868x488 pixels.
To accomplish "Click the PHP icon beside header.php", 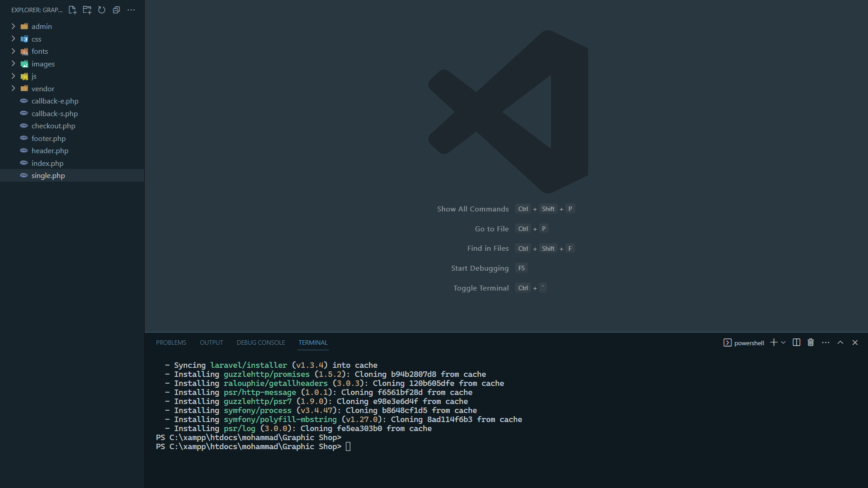I will coord(24,150).
